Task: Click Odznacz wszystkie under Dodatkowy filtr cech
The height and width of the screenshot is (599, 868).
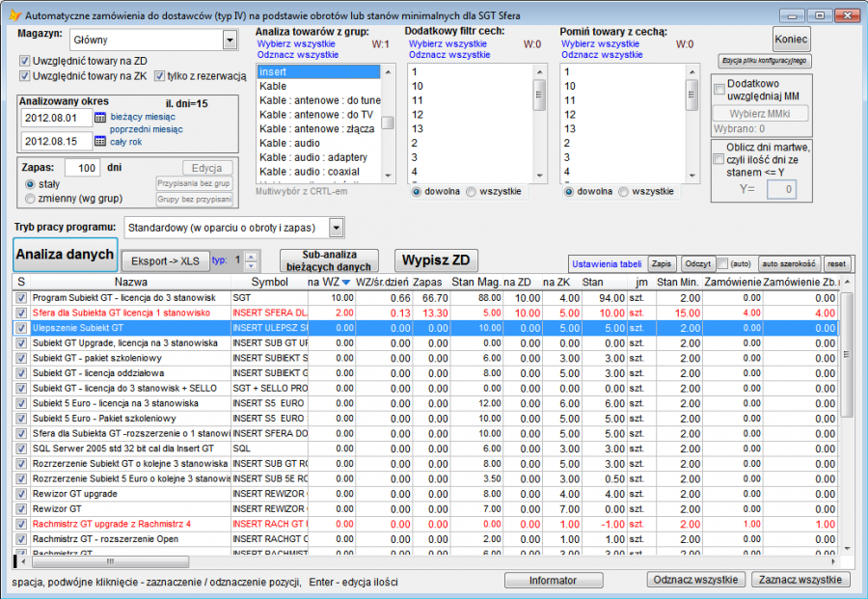Action: tap(449, 55)
